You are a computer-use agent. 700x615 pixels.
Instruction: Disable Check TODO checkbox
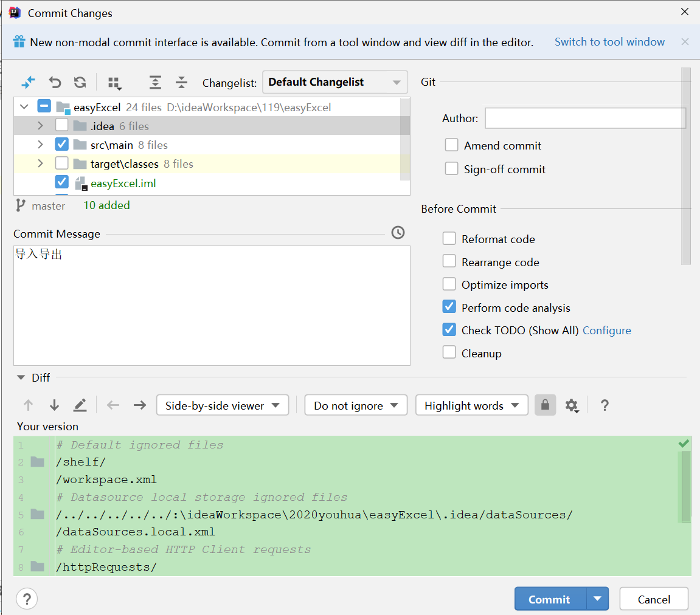click(x=449, y=329)
